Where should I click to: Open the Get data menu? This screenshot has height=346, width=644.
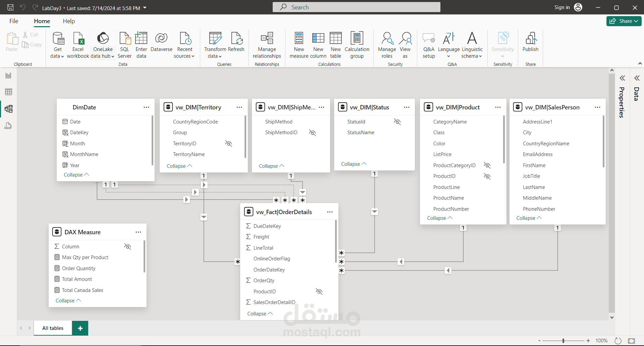[x=57, y=45]
